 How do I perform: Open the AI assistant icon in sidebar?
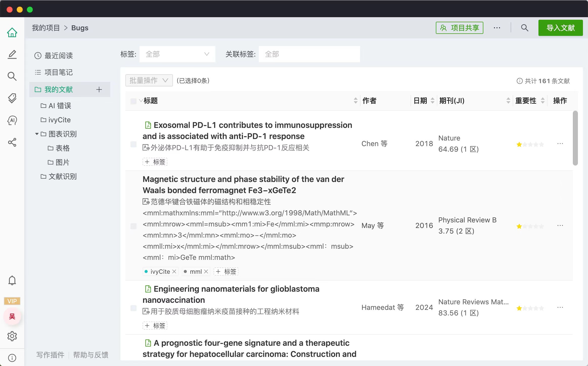(x=12, y=120)
